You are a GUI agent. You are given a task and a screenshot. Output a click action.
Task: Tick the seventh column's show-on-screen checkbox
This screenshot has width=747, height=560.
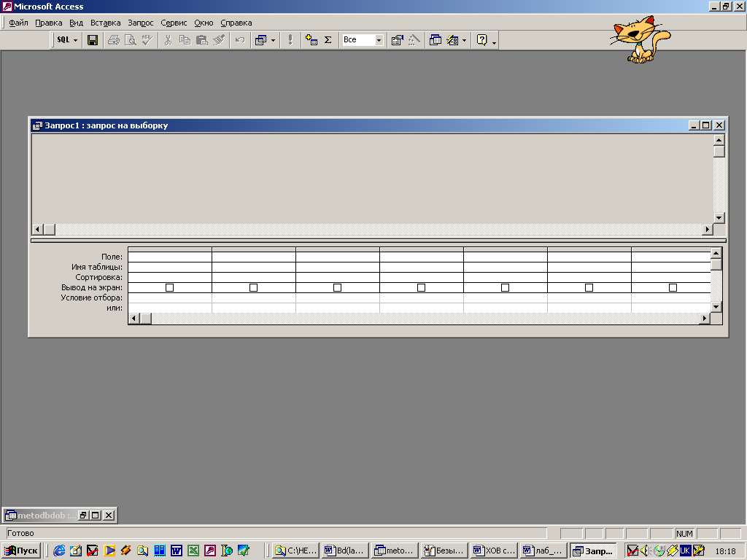673,287
